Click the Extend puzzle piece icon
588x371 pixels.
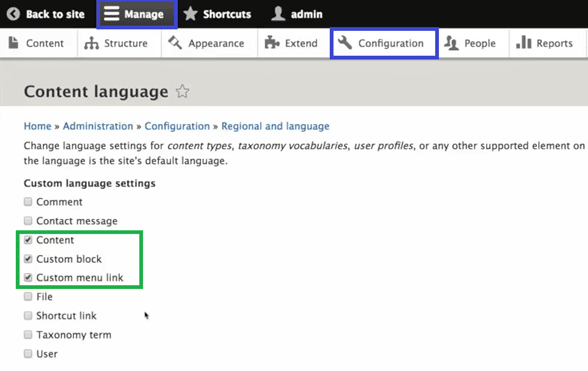pyautogui.click(x=272, y=43)
